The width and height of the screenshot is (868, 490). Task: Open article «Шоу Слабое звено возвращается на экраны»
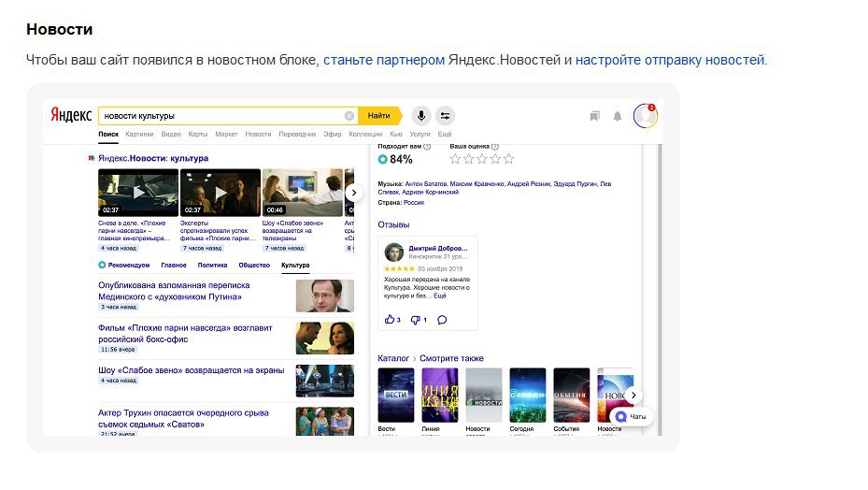click(191, 370)
